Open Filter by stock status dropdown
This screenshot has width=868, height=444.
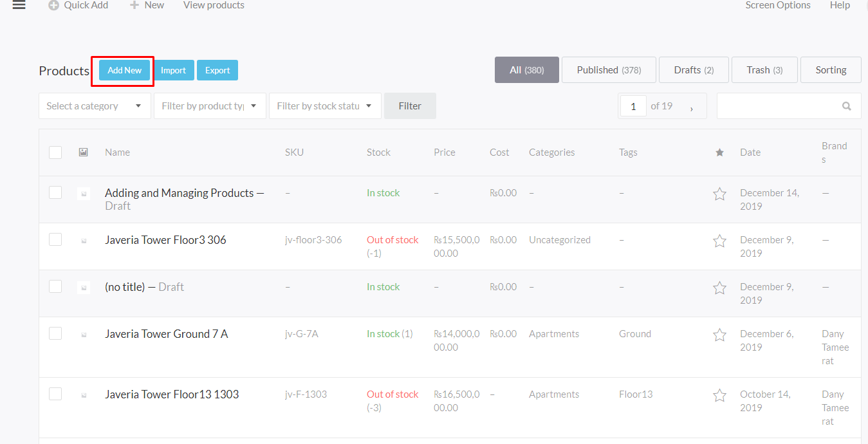tap(325, 106)
